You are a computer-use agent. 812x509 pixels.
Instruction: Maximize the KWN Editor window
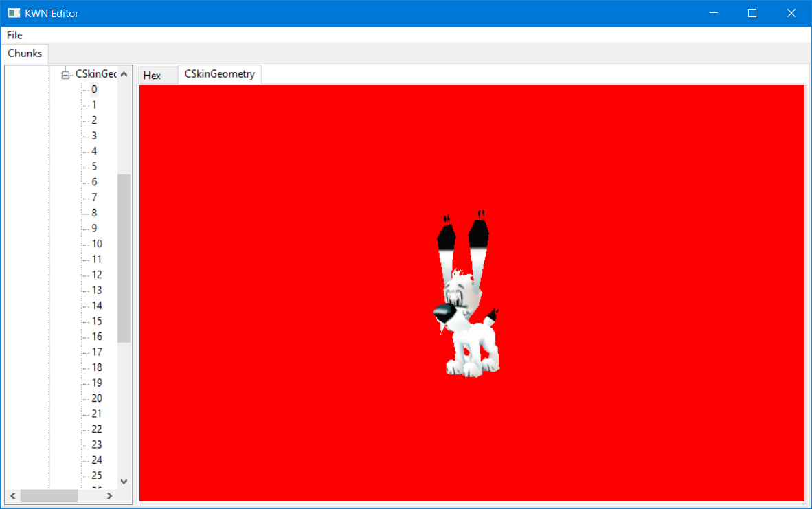pos(752,14)
